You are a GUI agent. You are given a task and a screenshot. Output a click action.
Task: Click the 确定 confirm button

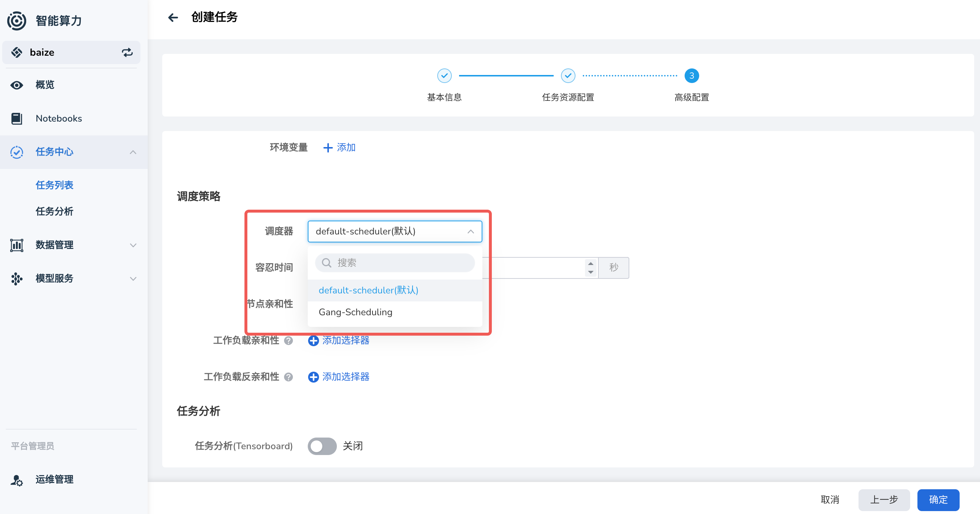coord(938,500)
